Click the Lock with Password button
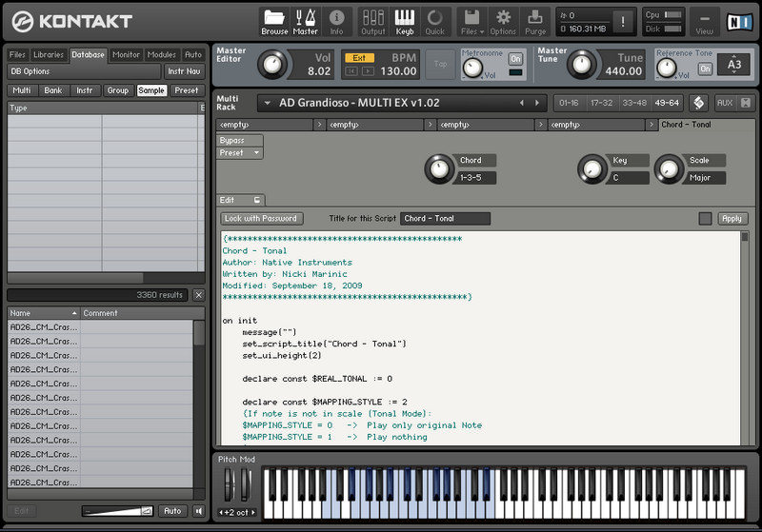762x532 pixels. click(262, 219)
